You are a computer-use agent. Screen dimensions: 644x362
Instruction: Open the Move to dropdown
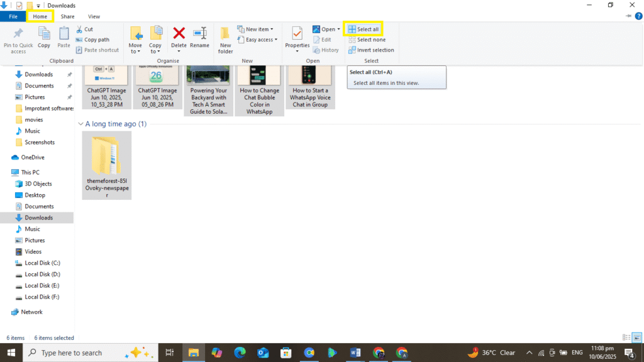pos(135,40)
